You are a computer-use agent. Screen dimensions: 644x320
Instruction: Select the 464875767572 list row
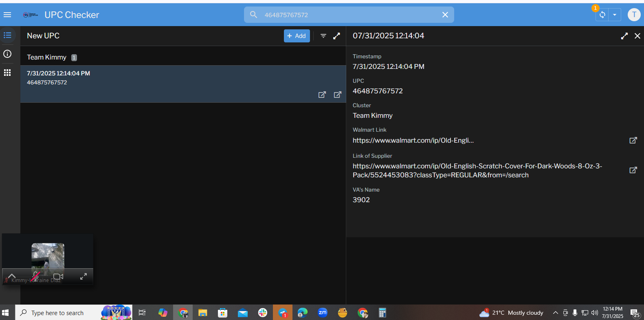(x=183, y=84)
